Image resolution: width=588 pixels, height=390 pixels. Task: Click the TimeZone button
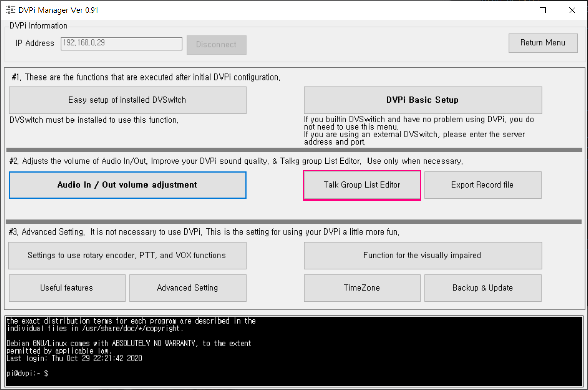tap(362, 288)
